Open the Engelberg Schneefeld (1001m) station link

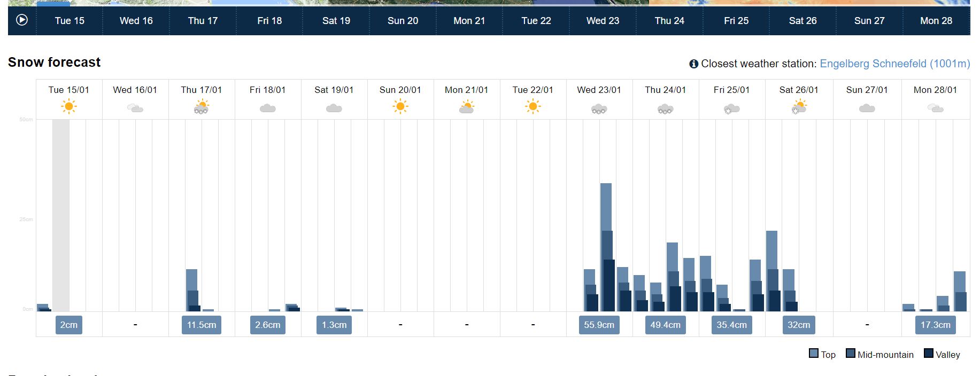(x=894, y=64)
